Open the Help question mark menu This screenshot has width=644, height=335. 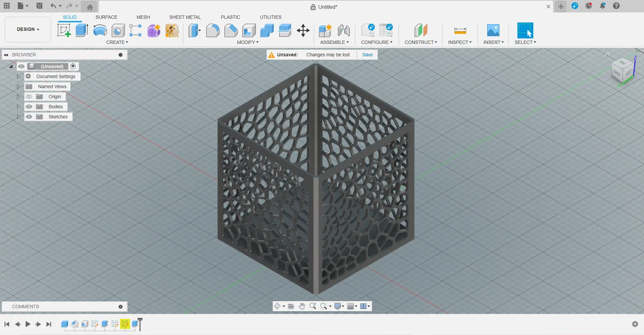[616, 6]
